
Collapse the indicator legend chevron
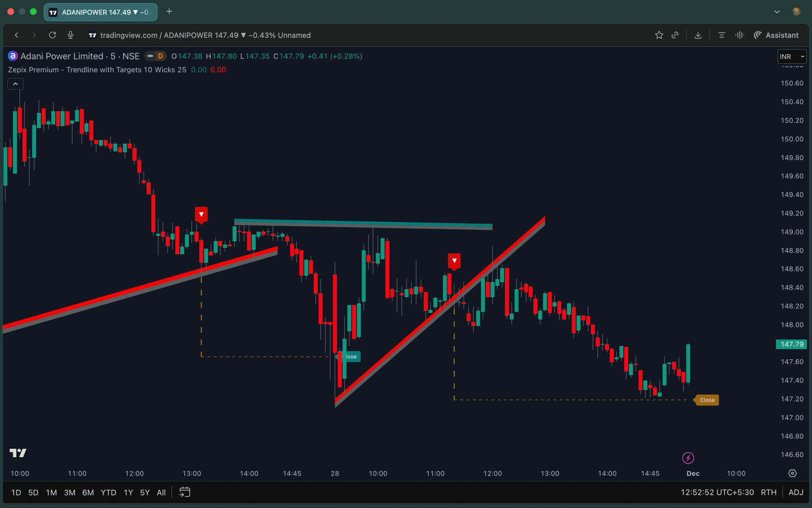coord(15,84)
